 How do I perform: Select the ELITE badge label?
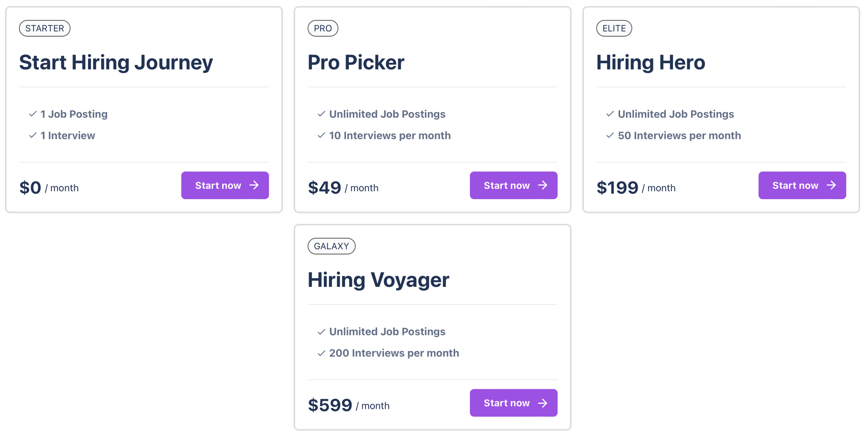click(614, 28)
